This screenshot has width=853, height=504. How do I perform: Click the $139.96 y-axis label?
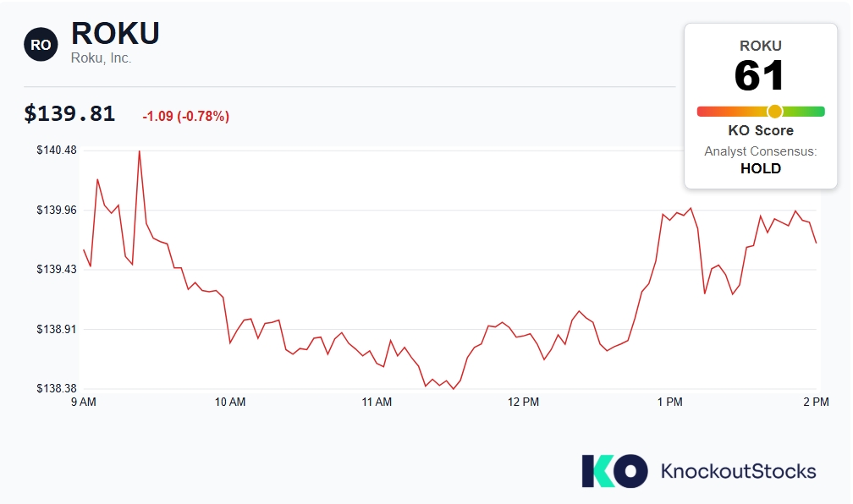pyautogui.click(x=57, y=210)
